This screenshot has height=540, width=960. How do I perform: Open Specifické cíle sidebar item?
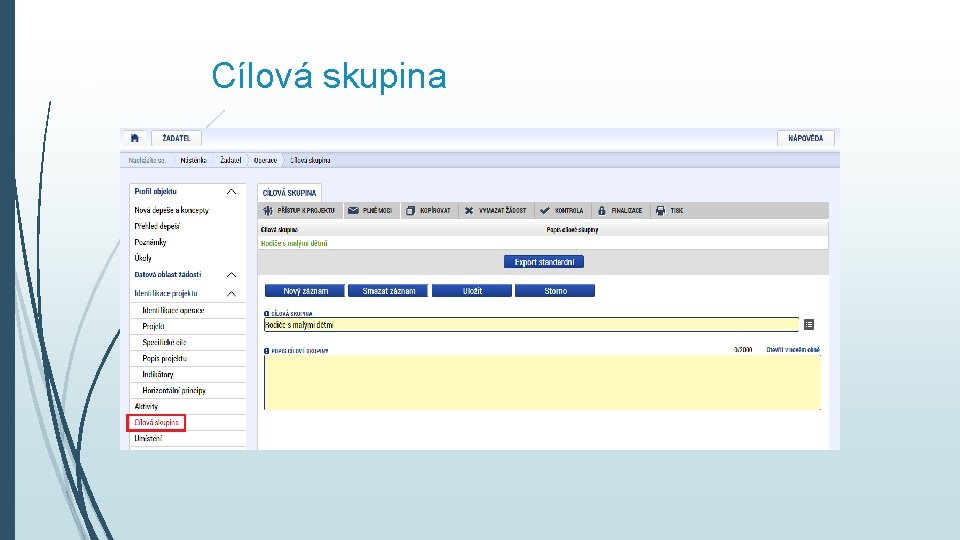pos(164,342)
